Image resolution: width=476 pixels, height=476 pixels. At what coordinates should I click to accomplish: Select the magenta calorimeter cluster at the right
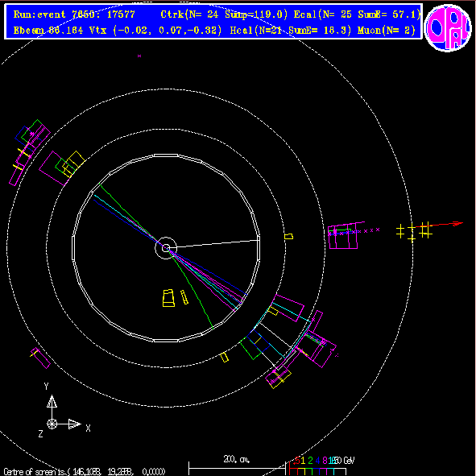[343, 237]
